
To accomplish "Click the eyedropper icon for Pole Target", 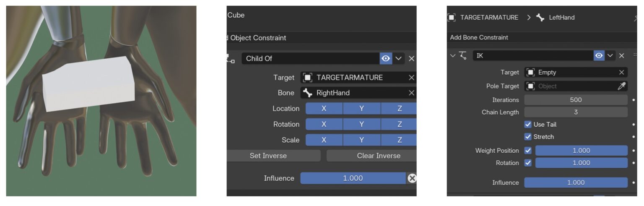I will [x=621, y=86].
